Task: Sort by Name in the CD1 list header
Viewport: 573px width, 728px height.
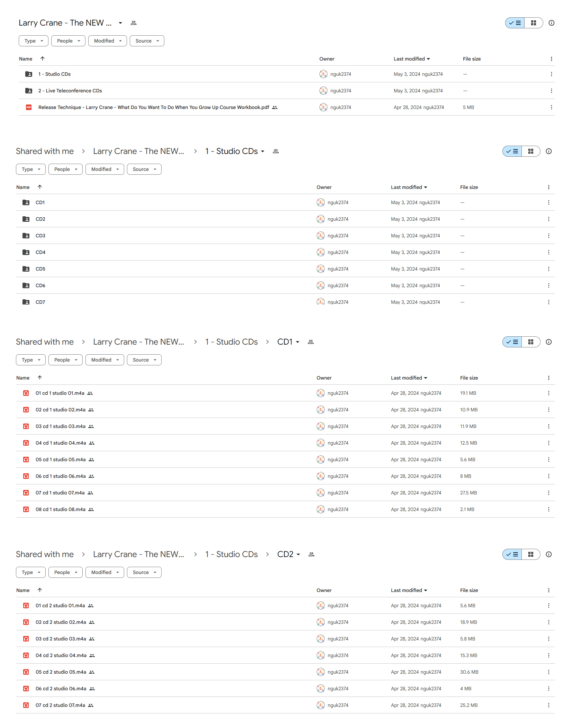Action: (x=23, y=378)
